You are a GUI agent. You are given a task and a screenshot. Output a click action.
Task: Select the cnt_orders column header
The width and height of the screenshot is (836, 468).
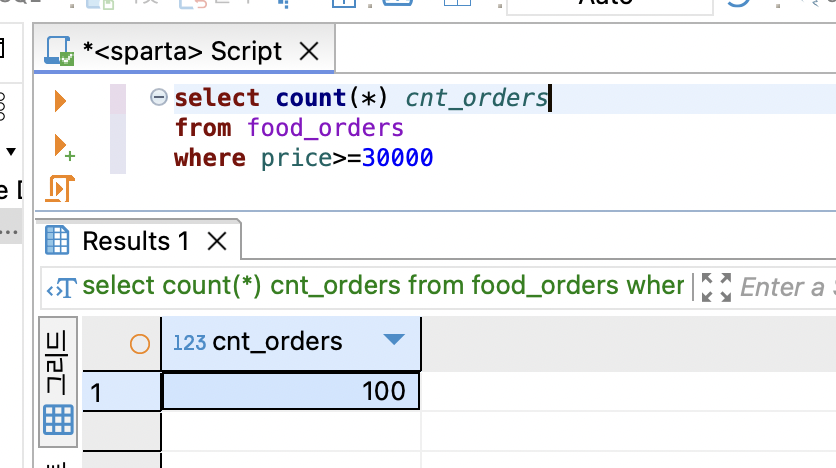tap(291, 342)
